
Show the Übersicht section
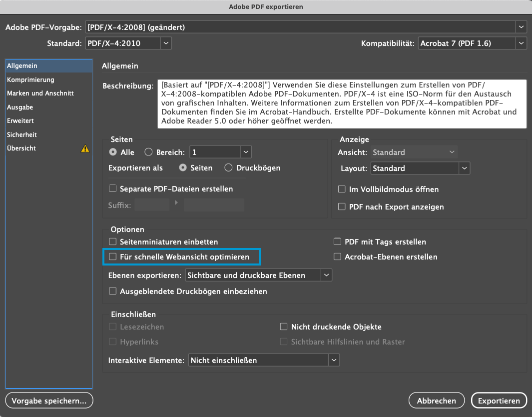tap(49, 148)
